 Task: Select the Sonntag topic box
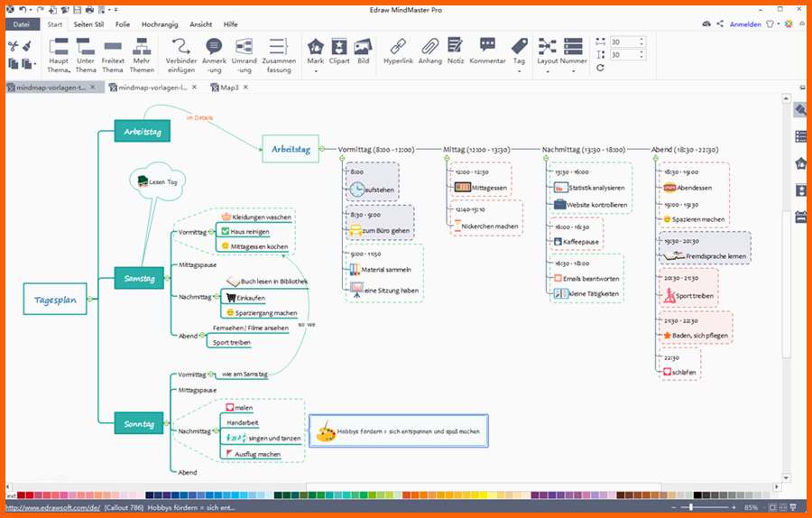pos(139,423)
